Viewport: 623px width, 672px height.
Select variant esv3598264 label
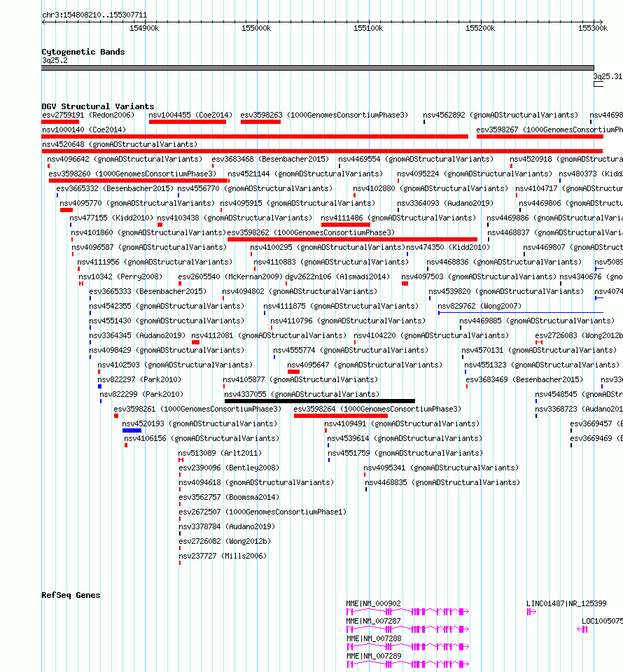tap(377, 409)
